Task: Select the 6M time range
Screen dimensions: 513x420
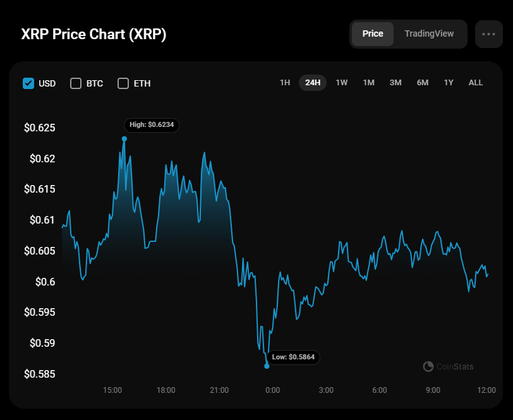Action: coord(423,83)
